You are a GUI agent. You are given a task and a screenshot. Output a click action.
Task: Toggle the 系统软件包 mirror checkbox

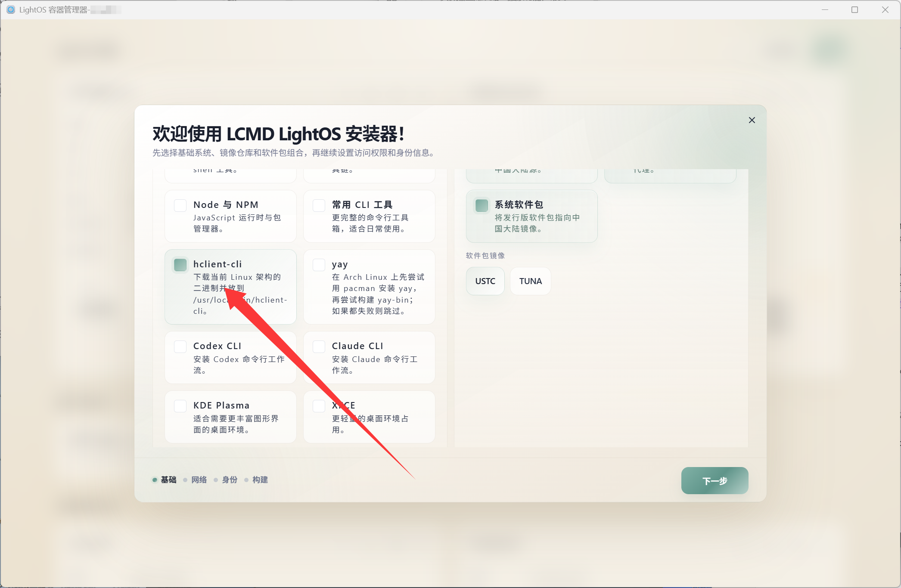pos(482,205)
